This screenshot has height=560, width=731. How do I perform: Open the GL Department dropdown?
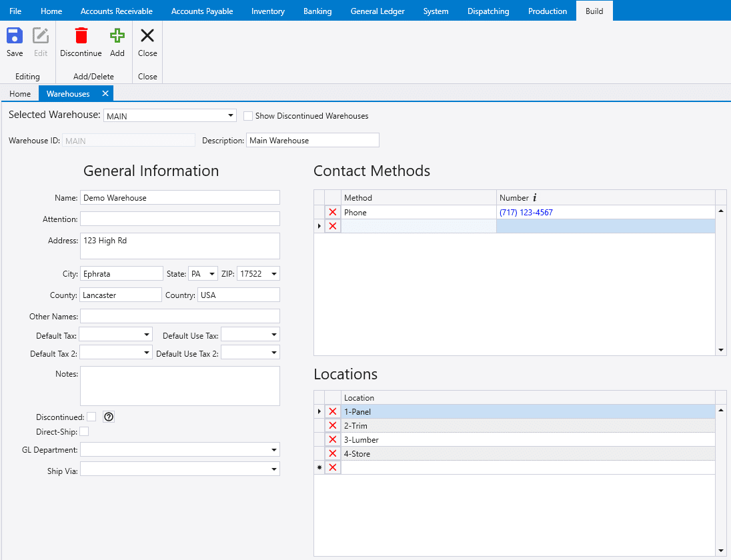273,450
